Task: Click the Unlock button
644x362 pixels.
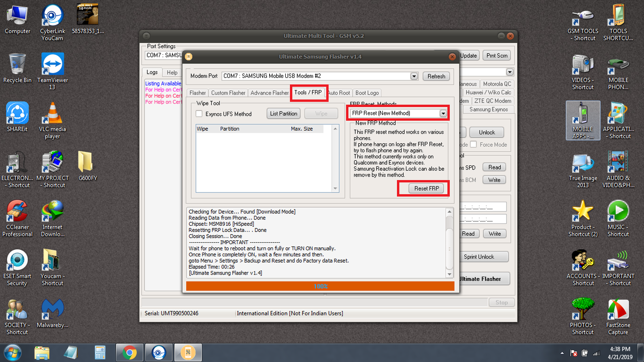Action: click(487, 132)
